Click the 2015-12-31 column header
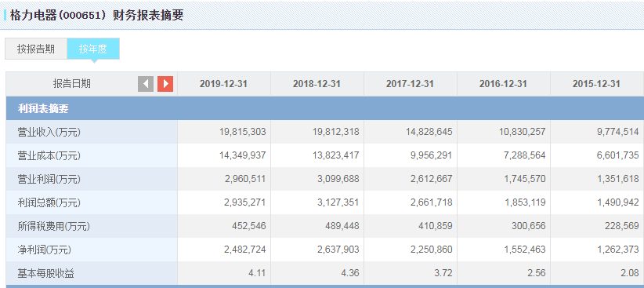 (596, 84)
